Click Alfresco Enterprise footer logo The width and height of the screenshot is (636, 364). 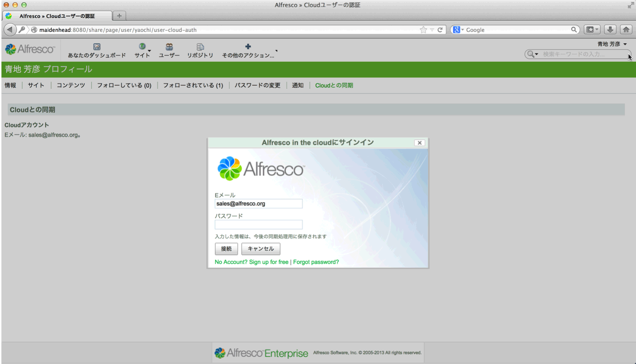(261, 353)
